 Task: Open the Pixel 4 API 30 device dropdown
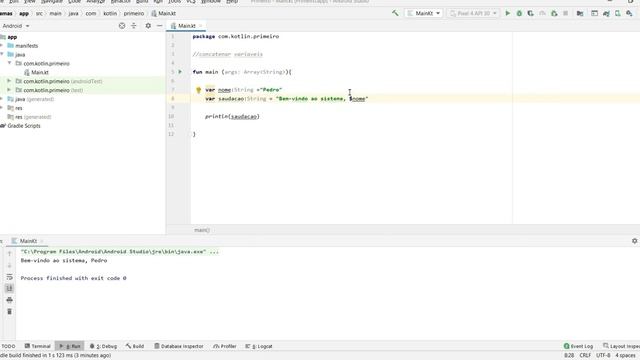(473, 13)
